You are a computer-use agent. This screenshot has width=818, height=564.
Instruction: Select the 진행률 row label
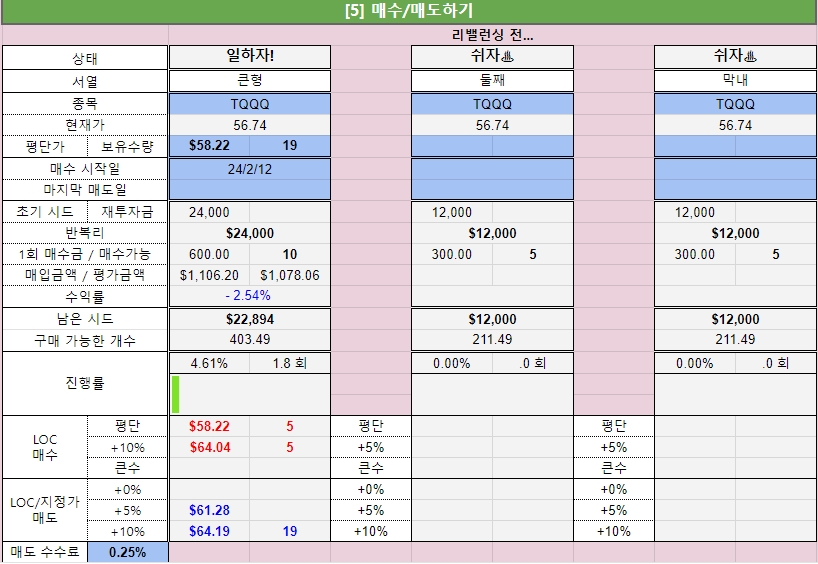click(85, 383)
